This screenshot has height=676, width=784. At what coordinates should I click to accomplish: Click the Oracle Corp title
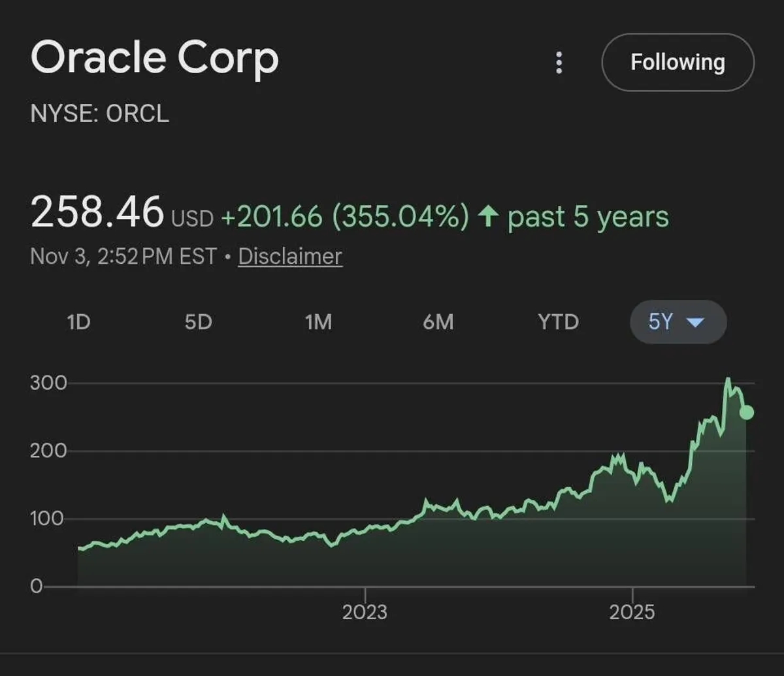coord(155,58)
